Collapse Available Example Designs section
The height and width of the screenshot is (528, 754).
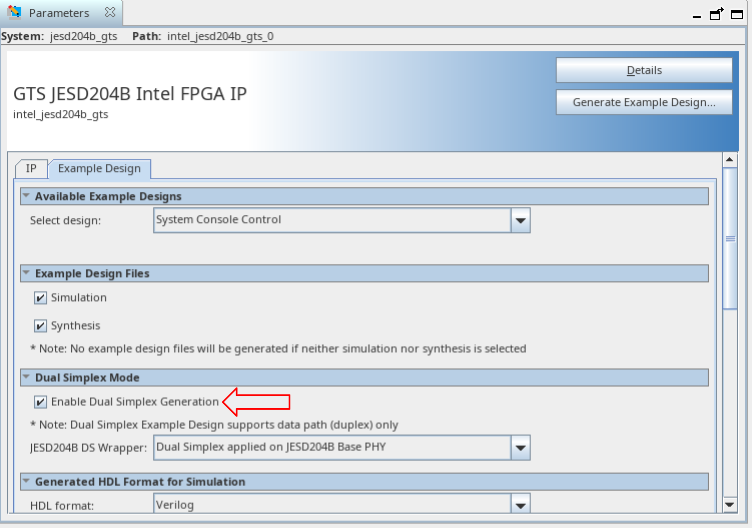point(26,196)
